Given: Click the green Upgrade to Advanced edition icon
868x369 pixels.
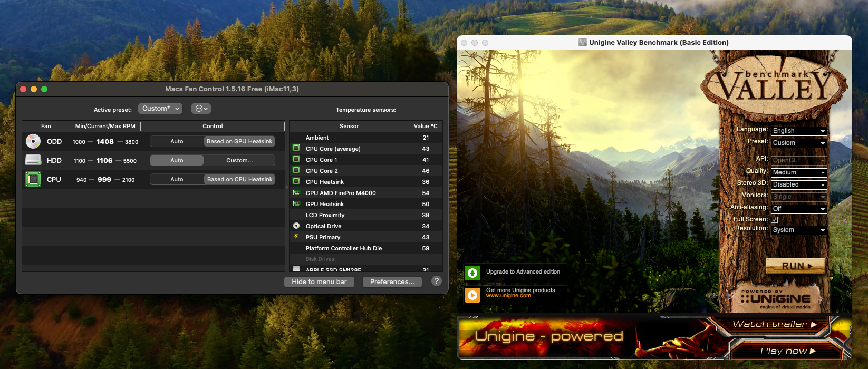Looking at the screenshot, I should [472, 273].
